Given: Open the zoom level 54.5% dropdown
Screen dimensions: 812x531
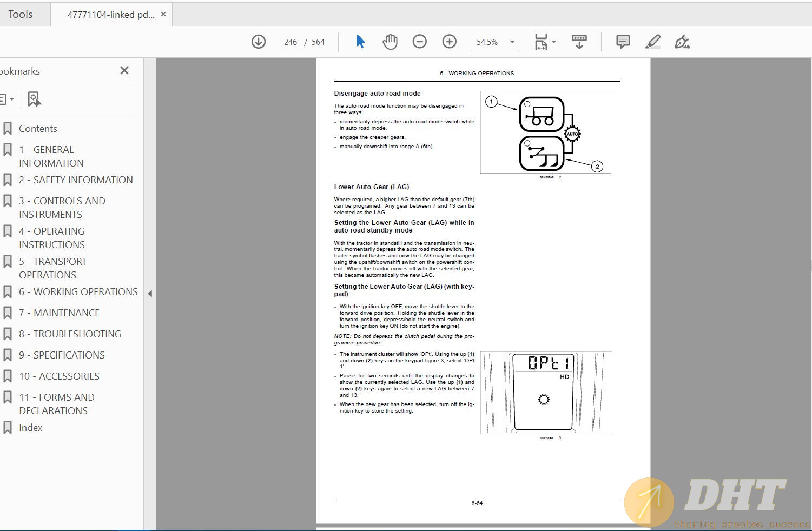Looking at the screenshot, I should tap(512, 42).
